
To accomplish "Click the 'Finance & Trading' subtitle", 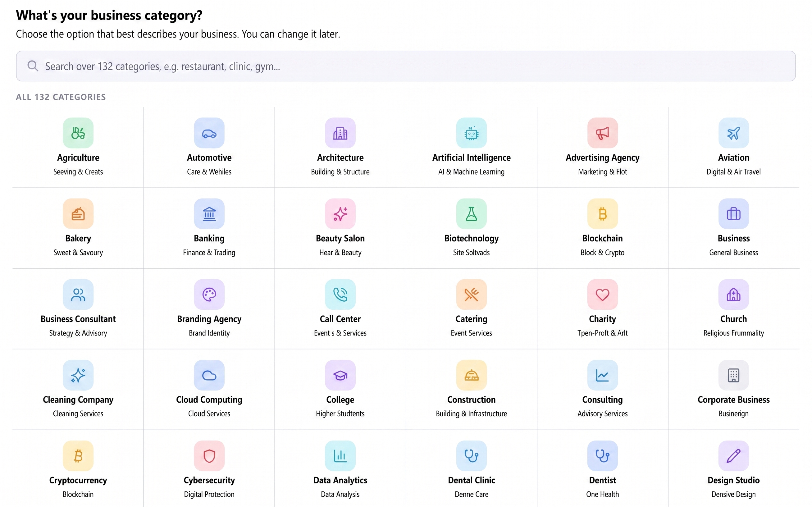I will pos(209,253).
